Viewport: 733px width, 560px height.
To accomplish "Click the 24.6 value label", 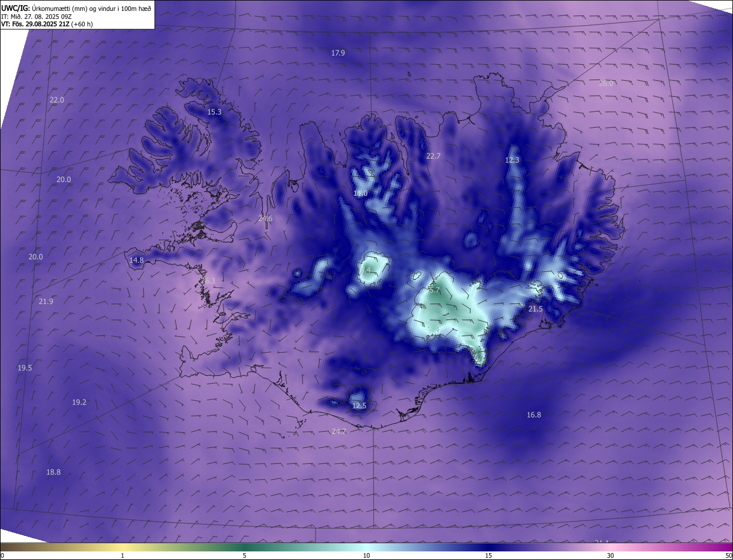I will click(265, 218).
